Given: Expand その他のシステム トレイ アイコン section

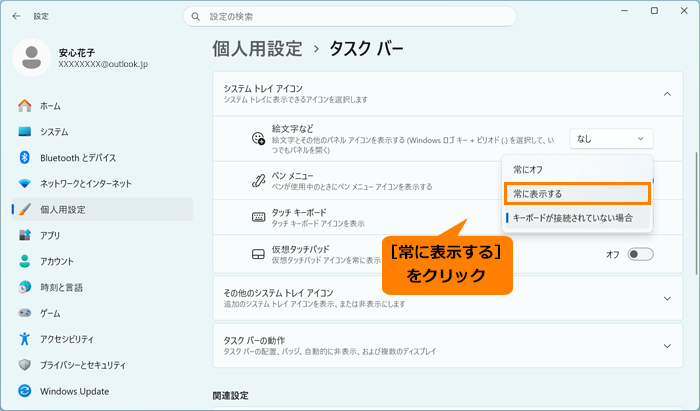Looking at the screenshot, I should [667, 299].
